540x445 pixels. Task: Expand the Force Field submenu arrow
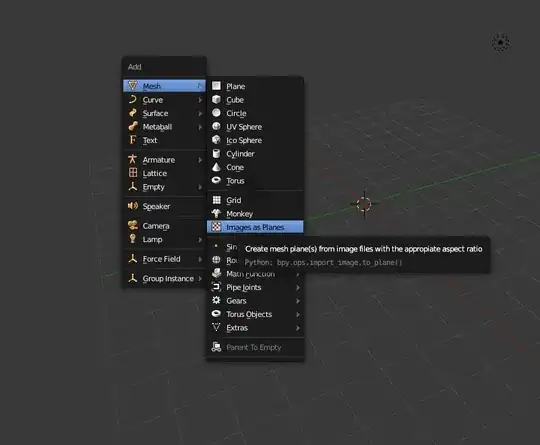[200, 259]
